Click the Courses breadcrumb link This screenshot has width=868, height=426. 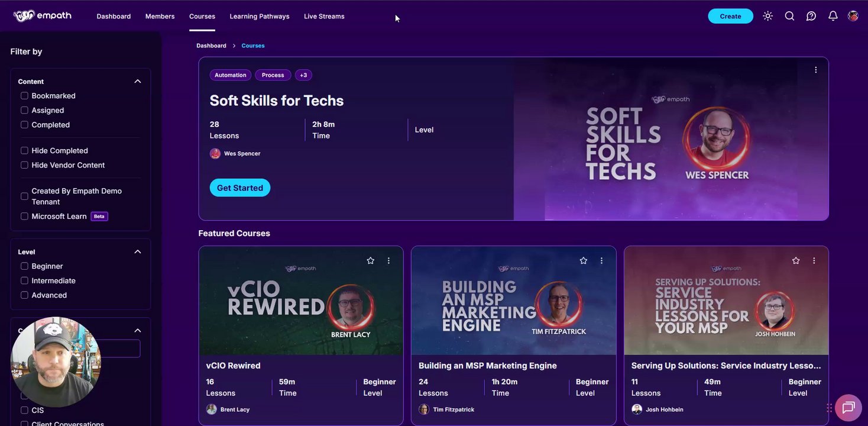pos(253,46)
